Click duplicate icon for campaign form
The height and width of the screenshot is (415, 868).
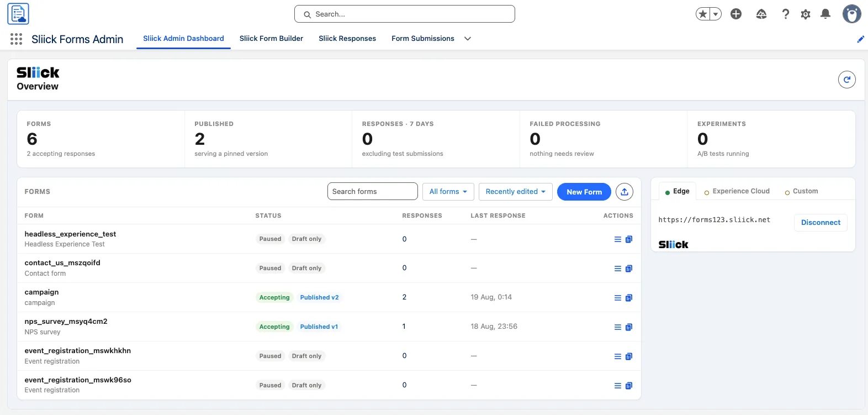tap(628, 298)
